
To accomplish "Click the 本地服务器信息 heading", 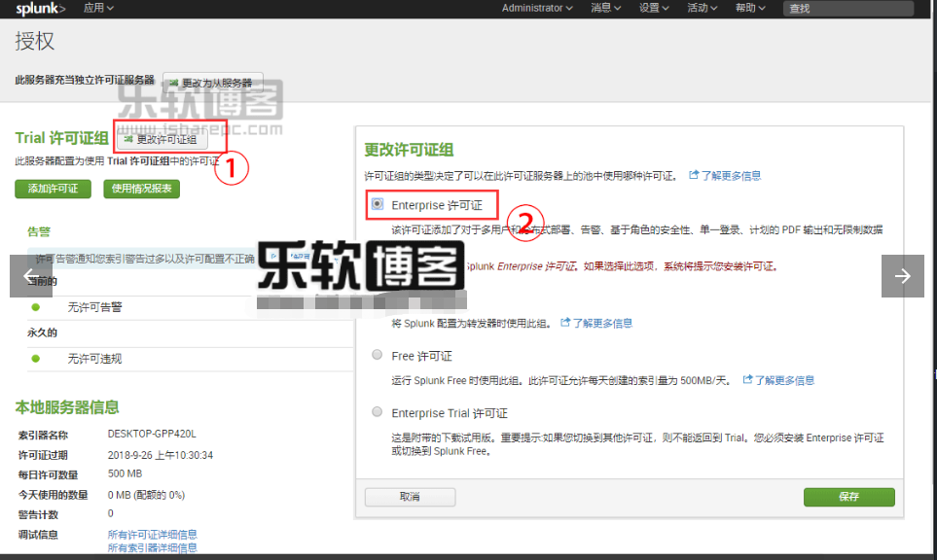I will pyautogui.click(x=67, y=407).
